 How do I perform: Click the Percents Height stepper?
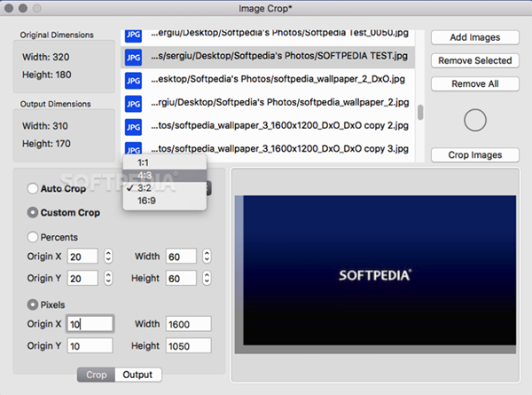pyautogui.click(x=207, y=278)
